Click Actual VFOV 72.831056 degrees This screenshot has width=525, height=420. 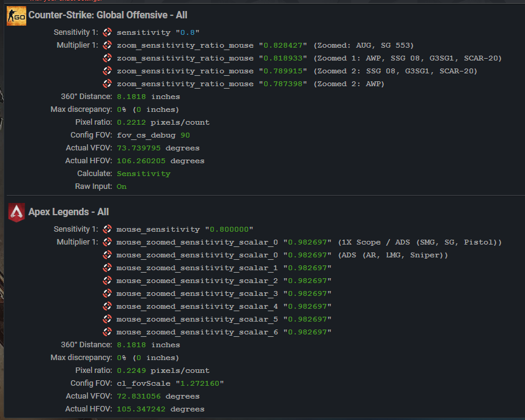click(158, 396)
